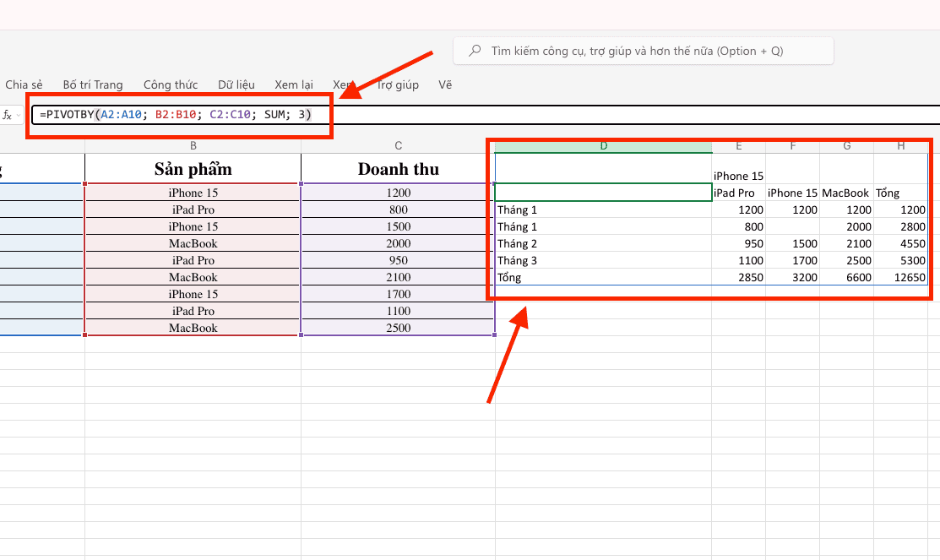The image size is (940, 560).
Task: Click the 1500 cell in Doanh thu column
Action: (398, 226)
